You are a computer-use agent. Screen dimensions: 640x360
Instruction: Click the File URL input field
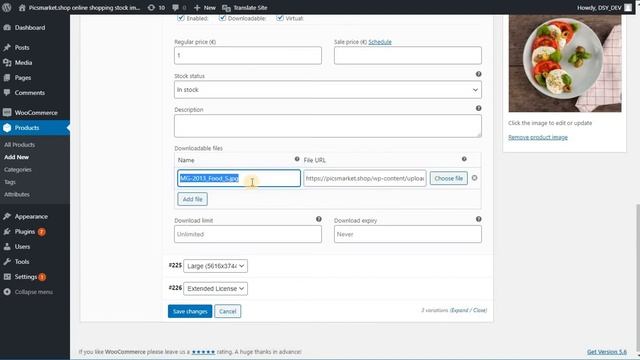(x=365, y=178)
